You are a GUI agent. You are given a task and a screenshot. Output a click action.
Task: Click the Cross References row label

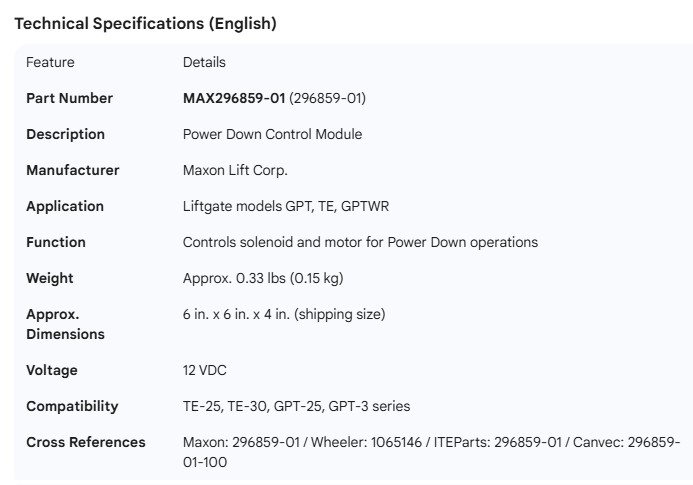click(86, 442)
